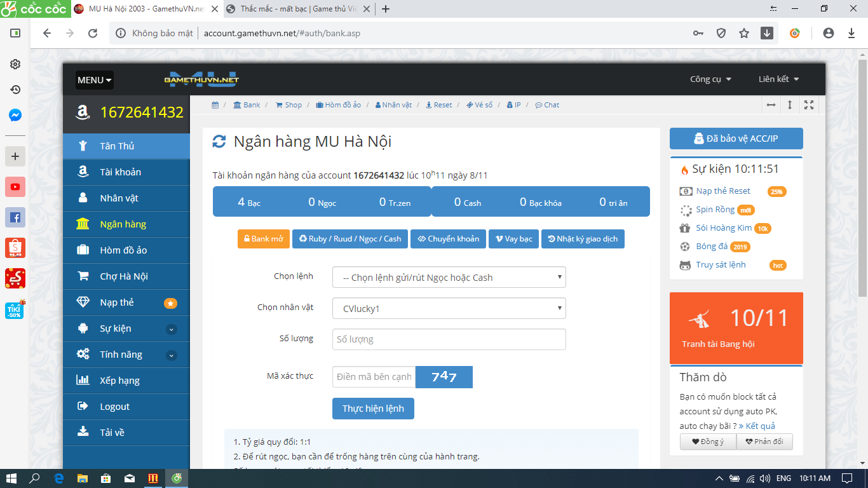Open browser history icon in sidebar

15,90
